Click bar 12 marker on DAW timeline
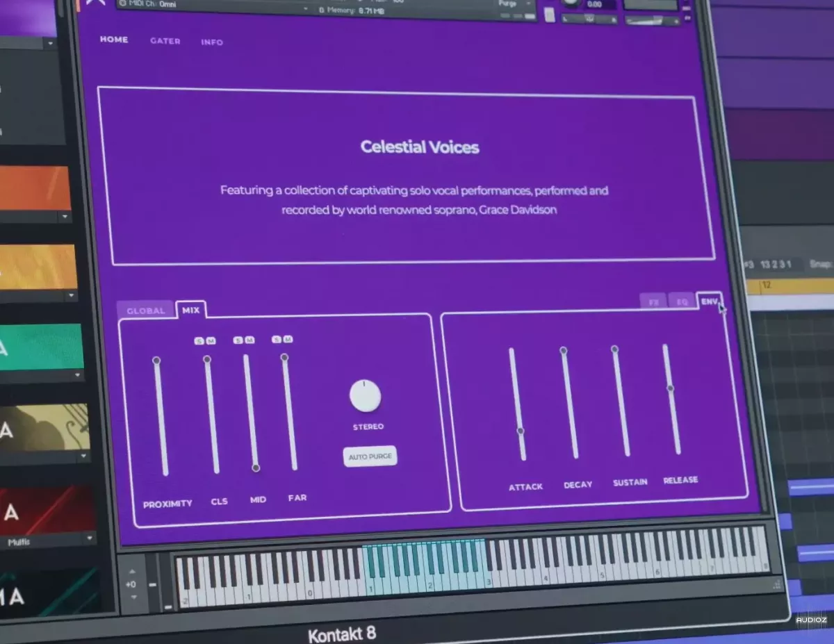This screenshot has width=834, height=644. click(767, 285)
